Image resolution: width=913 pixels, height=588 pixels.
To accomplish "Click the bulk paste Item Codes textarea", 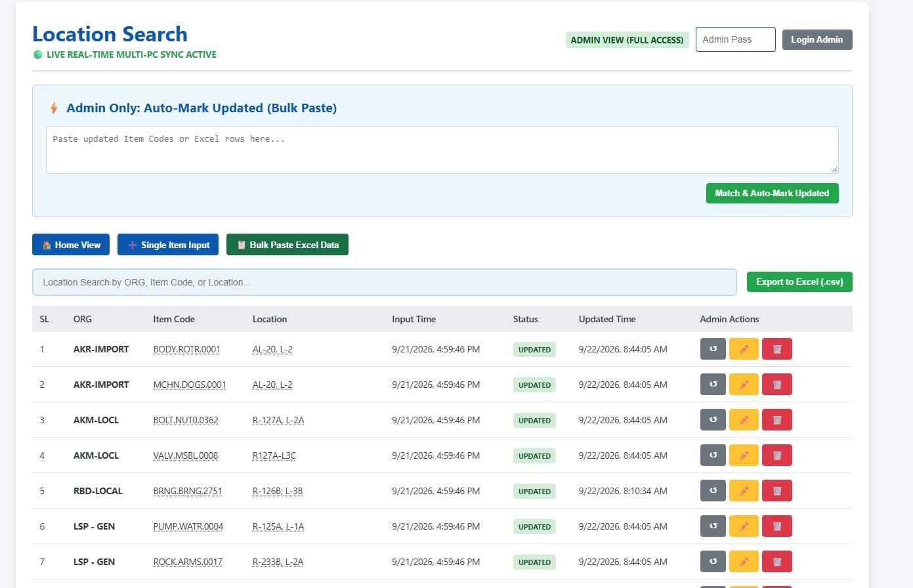I will (x=442, y=150).
